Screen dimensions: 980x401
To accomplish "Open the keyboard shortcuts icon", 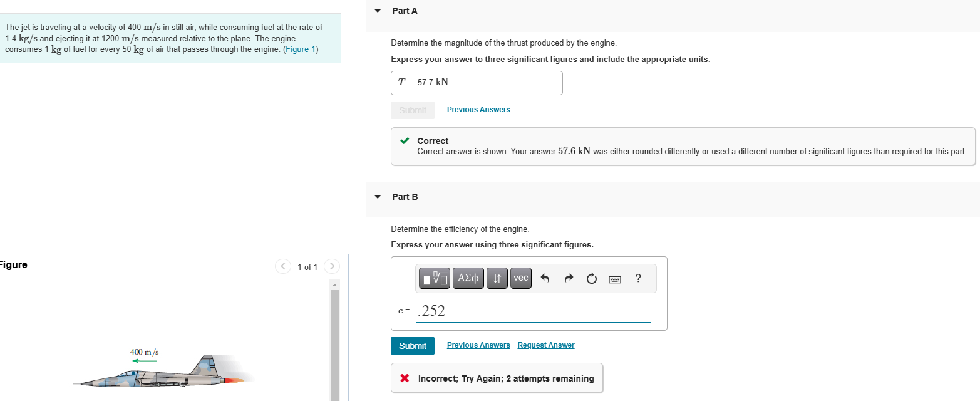I will point(615,279).
